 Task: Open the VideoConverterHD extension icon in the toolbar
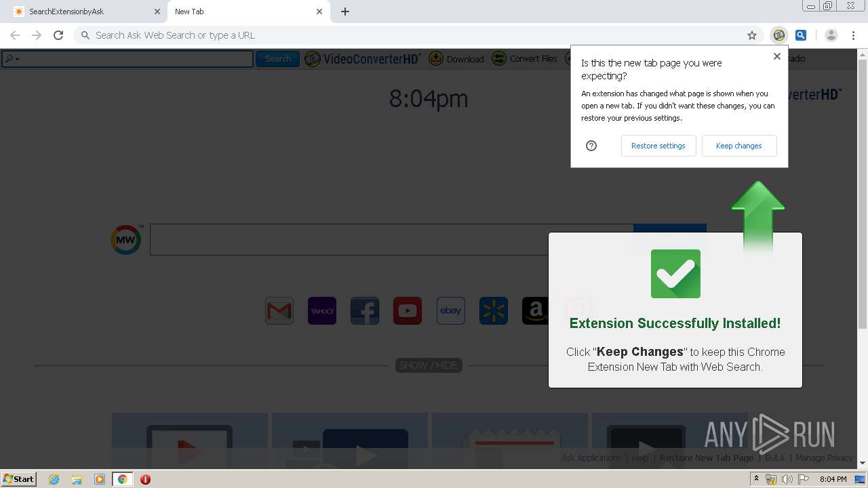point(779,35)
